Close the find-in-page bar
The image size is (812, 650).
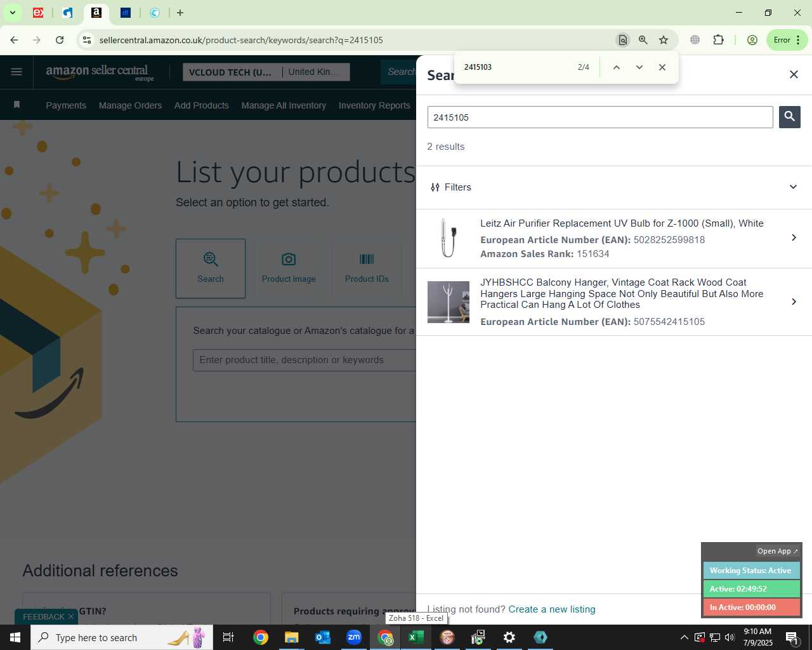coord(662,67)
